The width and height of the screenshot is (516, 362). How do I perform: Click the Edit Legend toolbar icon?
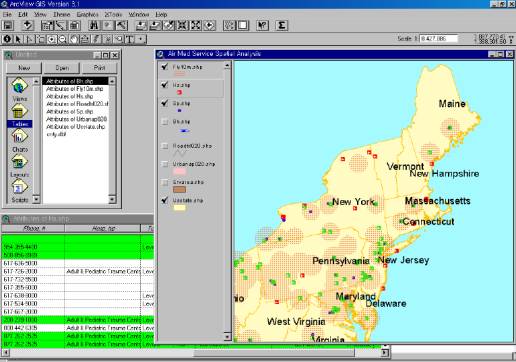(61, 25)
